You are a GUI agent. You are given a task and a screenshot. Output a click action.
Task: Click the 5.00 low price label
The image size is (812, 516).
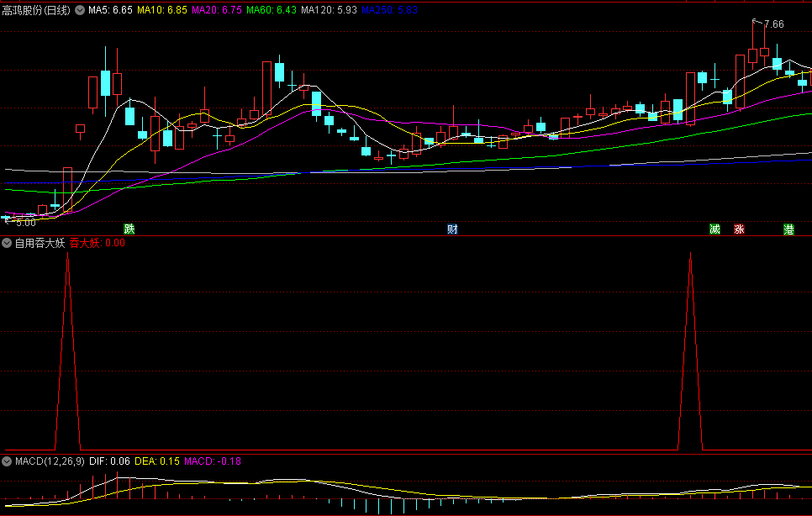26,223
